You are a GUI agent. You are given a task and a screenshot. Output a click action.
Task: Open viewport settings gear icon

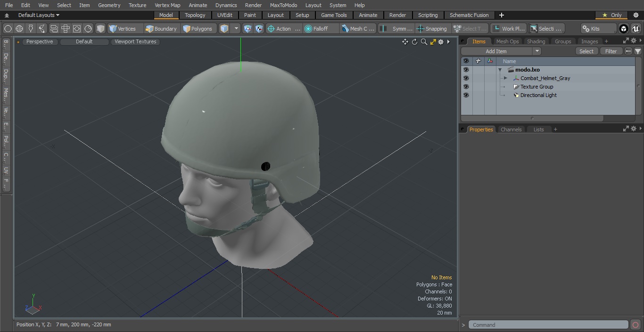click(441, 42)
